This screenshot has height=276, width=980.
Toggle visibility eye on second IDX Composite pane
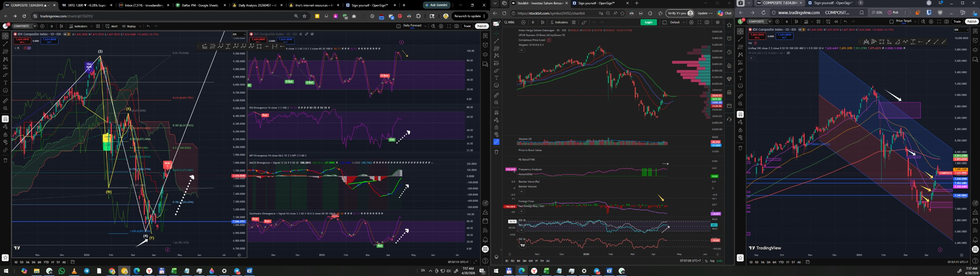click(x=312, y=34)
